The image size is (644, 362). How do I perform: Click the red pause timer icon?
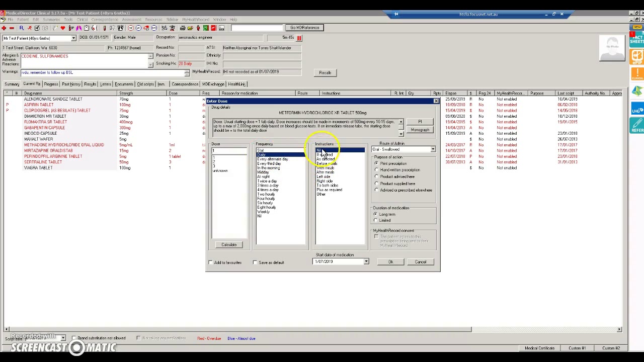[x=299, y=38]
